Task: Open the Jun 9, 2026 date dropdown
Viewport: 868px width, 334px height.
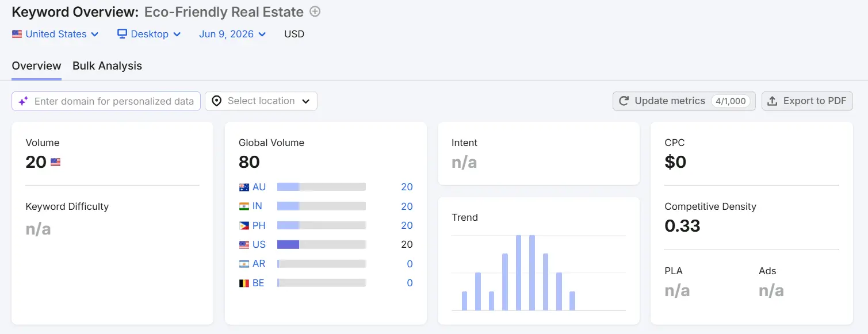Action: point(232,34)
